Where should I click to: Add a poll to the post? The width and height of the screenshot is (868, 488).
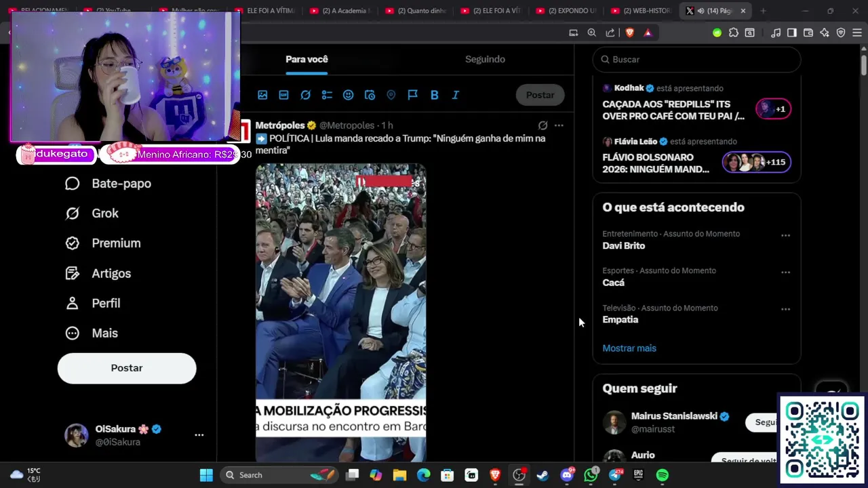pos(327,95)
